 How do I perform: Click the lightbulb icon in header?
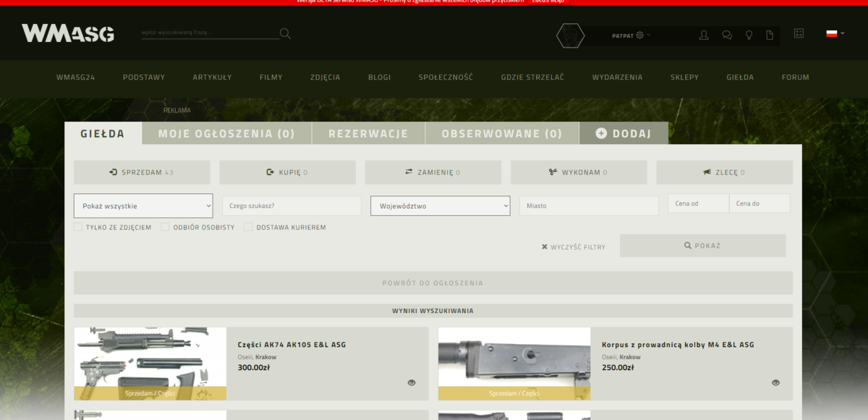pyautogui.click(x=749, y=35)
